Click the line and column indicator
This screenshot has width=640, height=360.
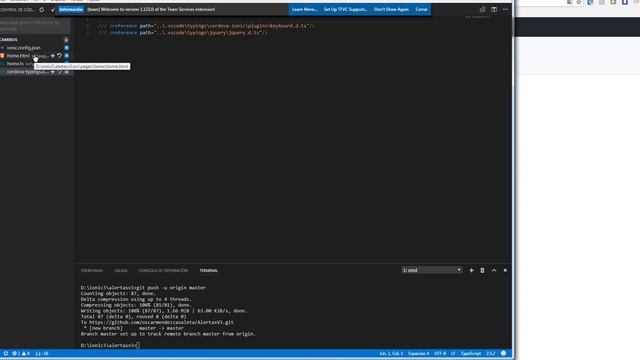(x=391, y=353)
